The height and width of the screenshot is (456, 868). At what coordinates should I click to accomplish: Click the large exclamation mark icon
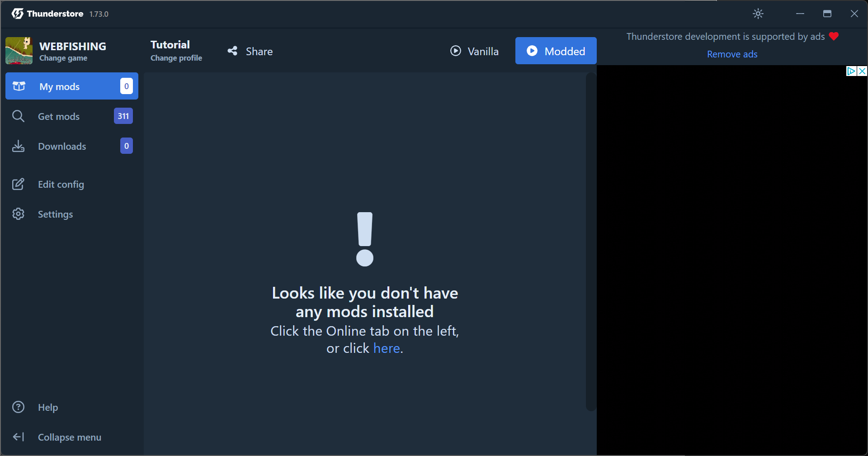tap(365, 239)
